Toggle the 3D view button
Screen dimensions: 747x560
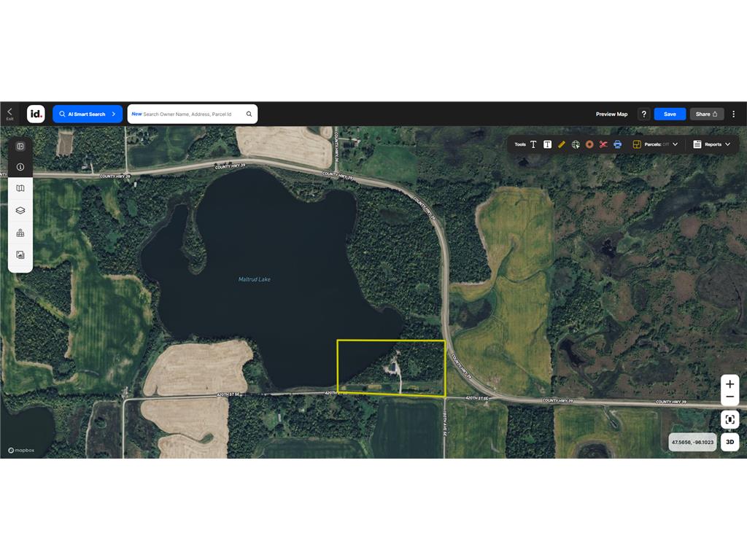tap(729, 442)
